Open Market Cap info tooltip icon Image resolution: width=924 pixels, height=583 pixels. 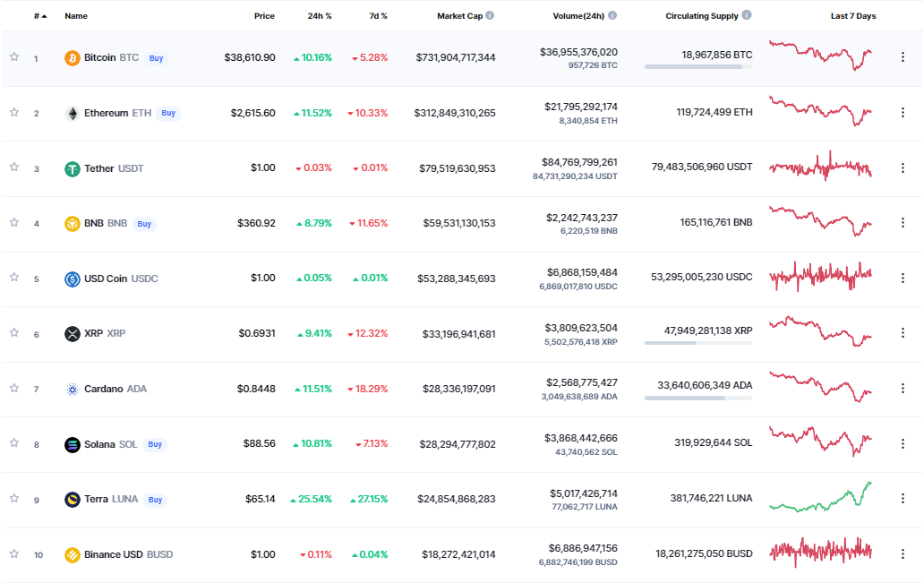pyautogui.click(x=490, y=15)
